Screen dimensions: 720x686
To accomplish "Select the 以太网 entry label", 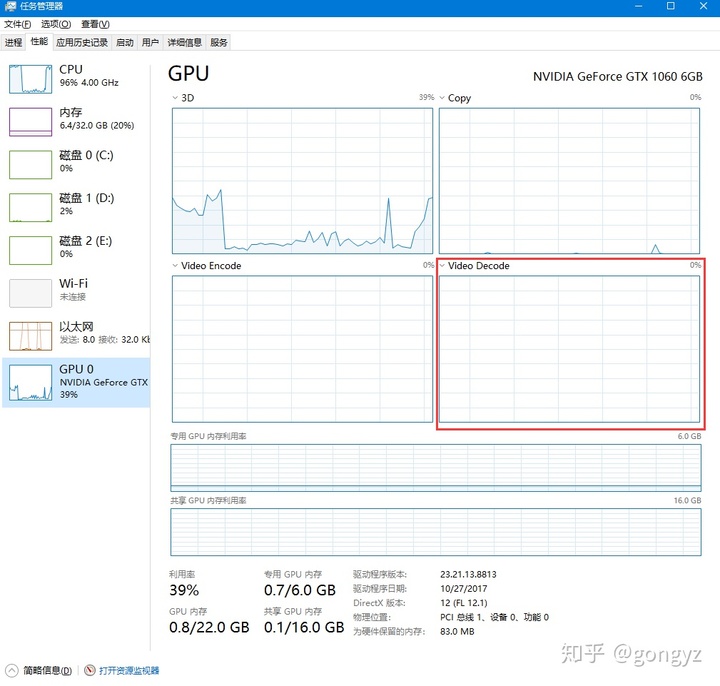I will (76, 326).
